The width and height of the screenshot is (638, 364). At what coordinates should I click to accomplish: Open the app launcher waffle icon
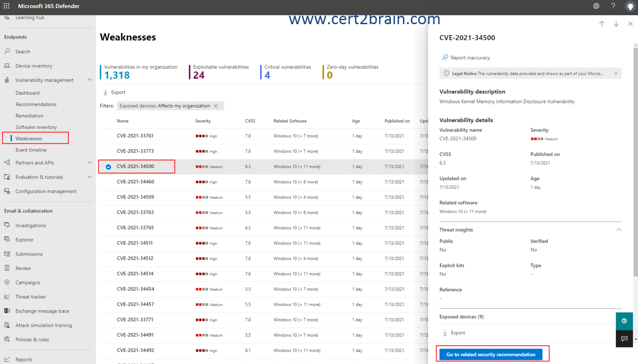pyautogui.click(x=6, y=6)
